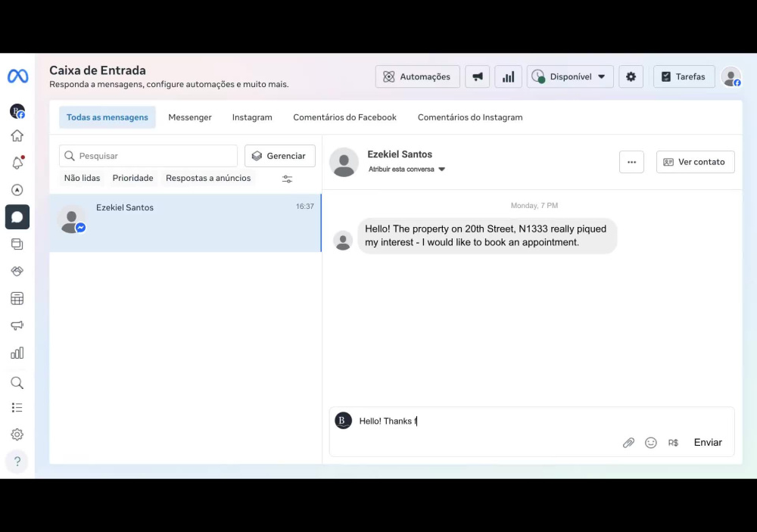The image size is (757, 532).
Task: Open inbox settings gear in header
Action: point(631,76)
